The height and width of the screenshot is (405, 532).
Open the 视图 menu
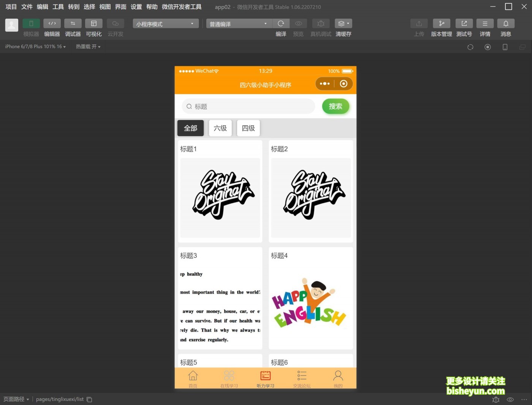[105, 7]
